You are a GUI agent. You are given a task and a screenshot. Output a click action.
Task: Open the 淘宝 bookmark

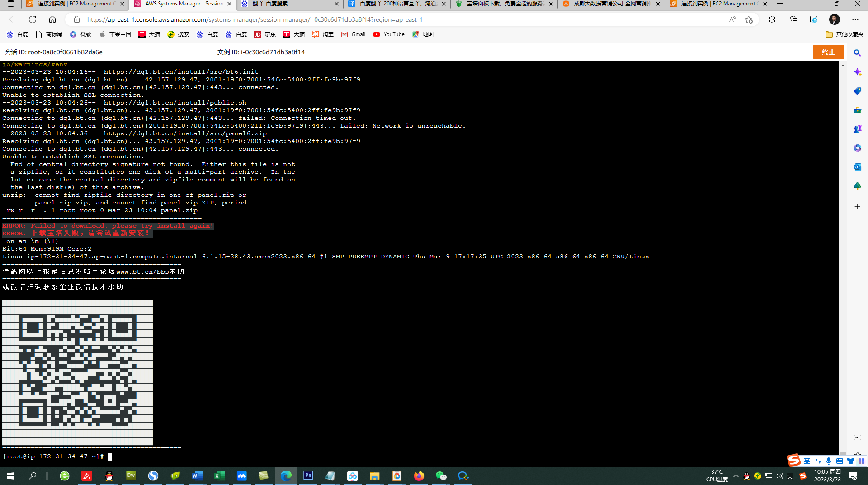pos(323,34)
